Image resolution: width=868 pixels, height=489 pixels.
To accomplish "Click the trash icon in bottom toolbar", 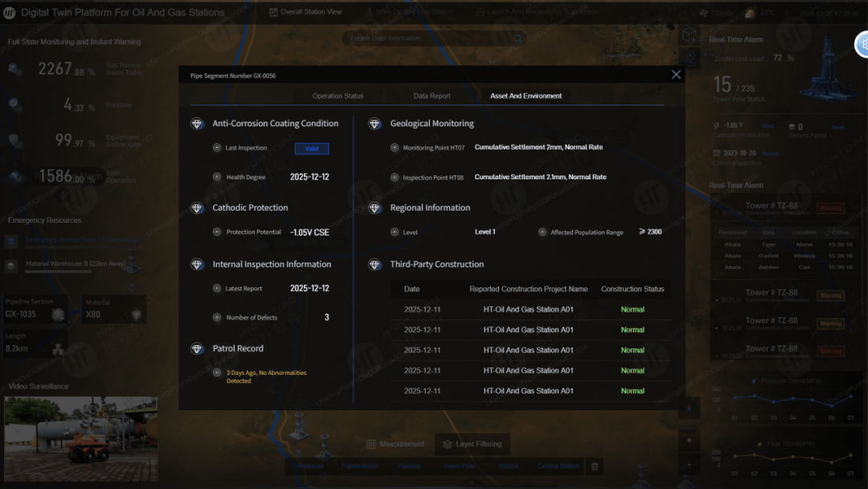I will point(595,466).
